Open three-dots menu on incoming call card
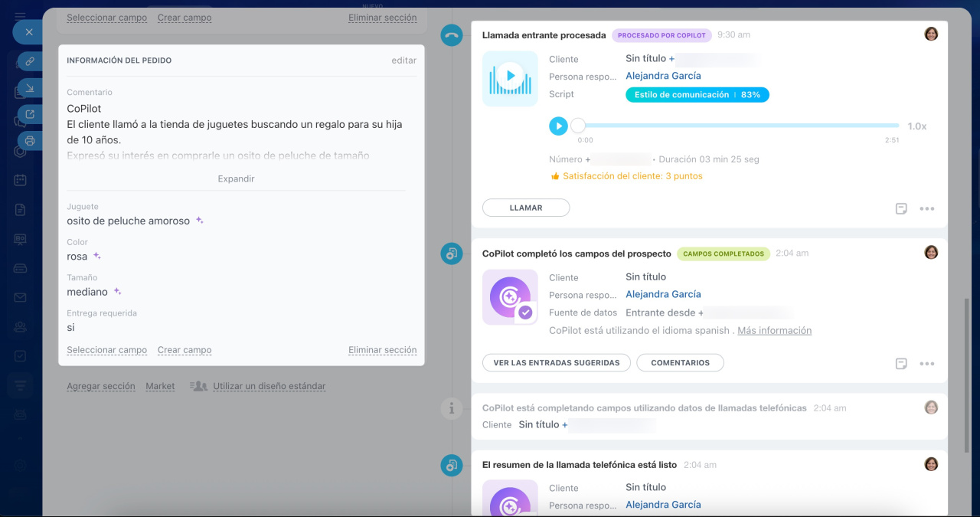This screenshot has height=517, width=980. (x=926, y=208)
